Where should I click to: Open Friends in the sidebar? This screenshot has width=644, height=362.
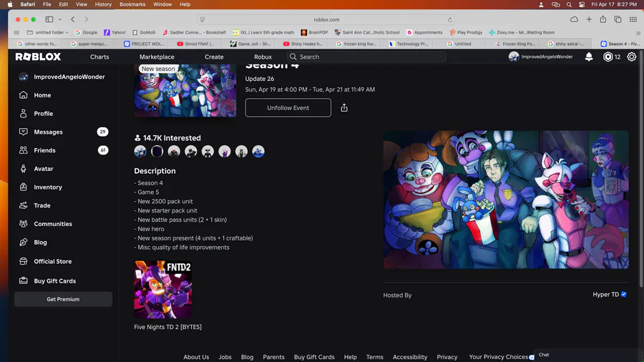(x=44, y=150)
